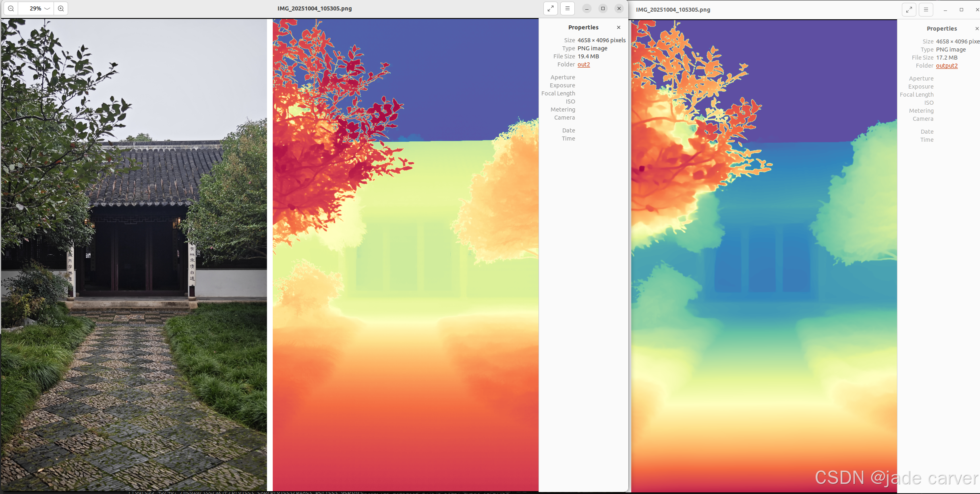
Task: Close the left Properties sidebar
Action: click(x=619, y=27)
